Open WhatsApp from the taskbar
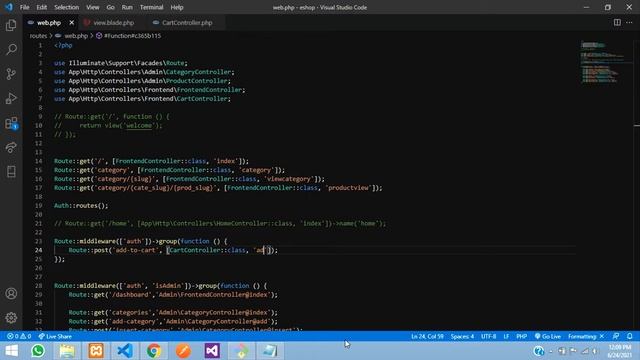Viewport: 640px width, 360px height. coord(38,351)
